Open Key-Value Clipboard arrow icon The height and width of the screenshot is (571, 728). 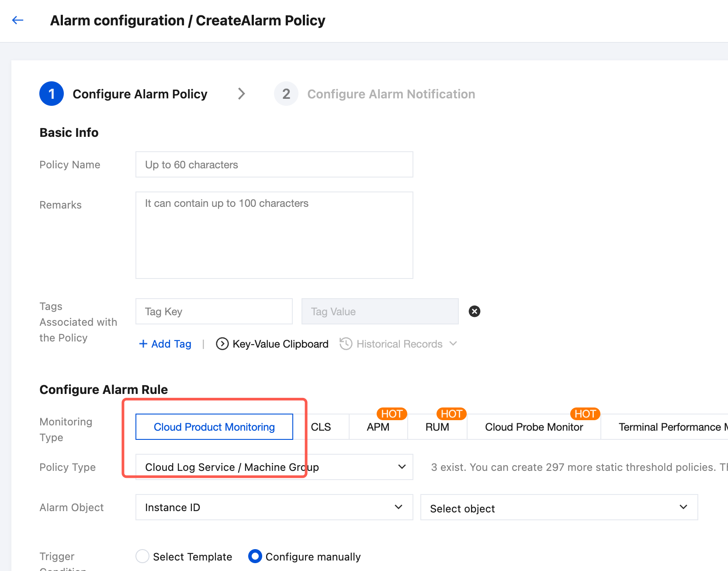(x=222, y=344)
